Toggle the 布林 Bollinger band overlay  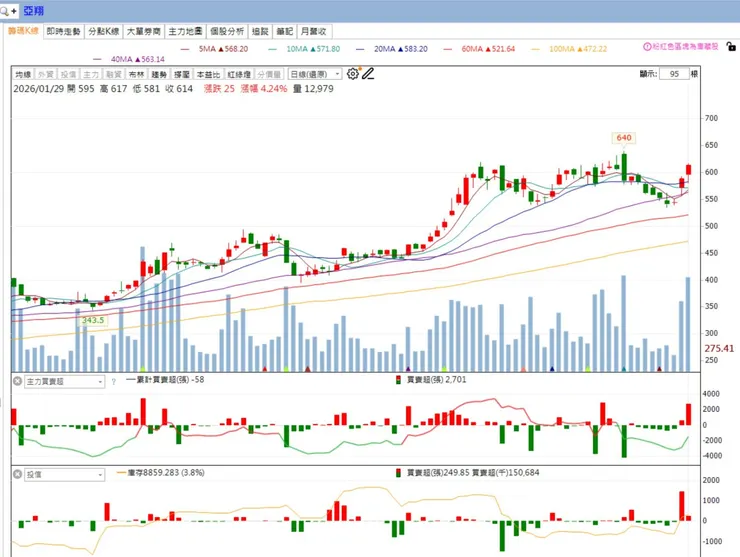tap(136, 75)
